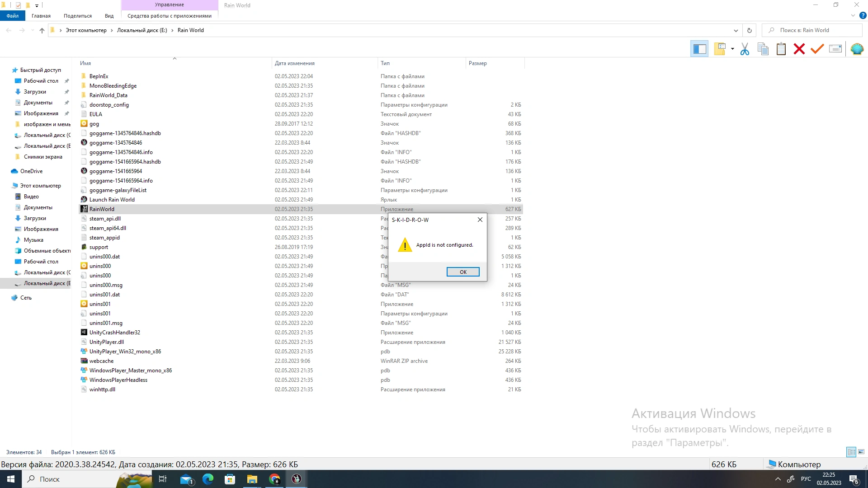Screen dimensions: 868x488
Task: Switch to details view layout button
Action: pos(851,452)
